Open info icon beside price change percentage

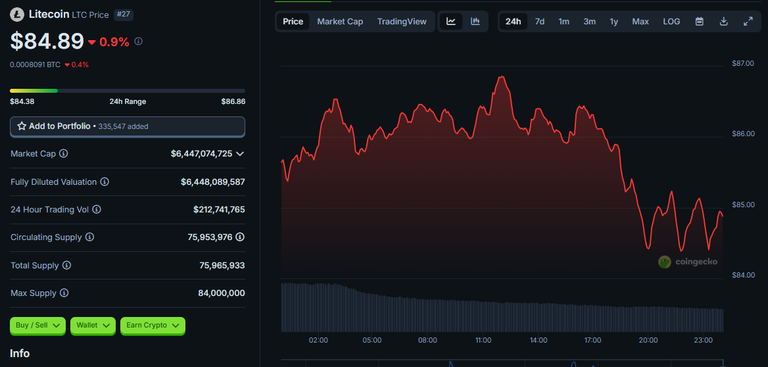pyautogui.click(x=139, y=42)
